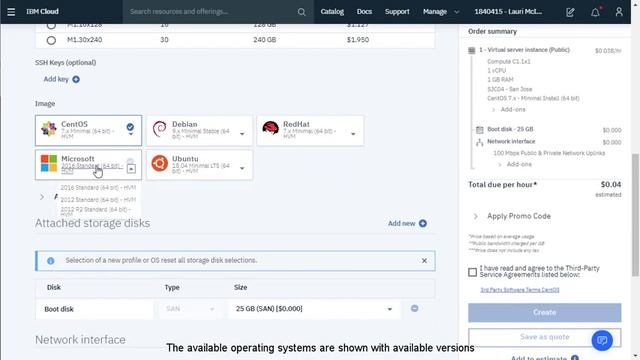Screen dimensions: 640x360
Task: Choose 2016 Standard (64 bit) - HVM option
Action: 98,188
